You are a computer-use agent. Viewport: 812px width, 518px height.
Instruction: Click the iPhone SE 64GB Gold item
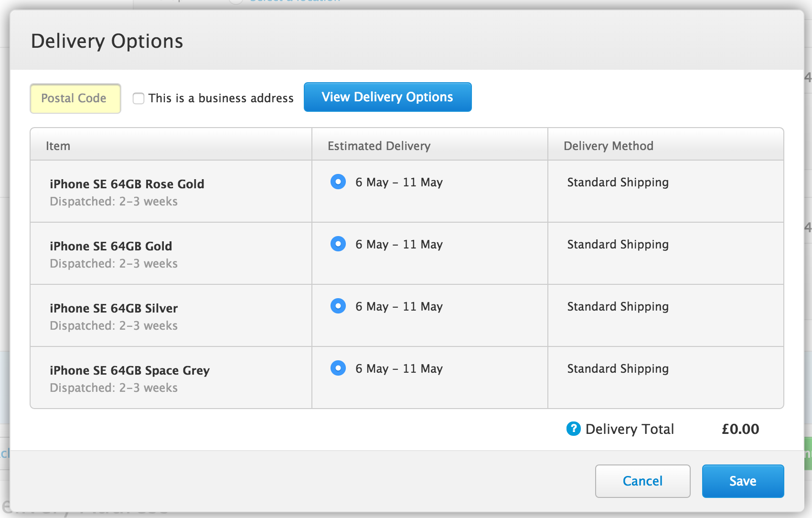pos(111,246)
